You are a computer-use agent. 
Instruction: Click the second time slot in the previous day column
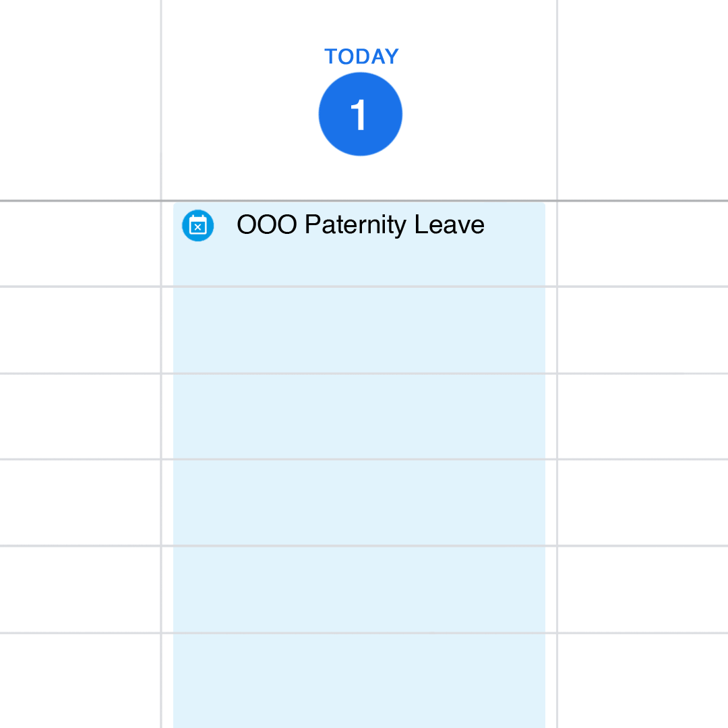[80, 330]
